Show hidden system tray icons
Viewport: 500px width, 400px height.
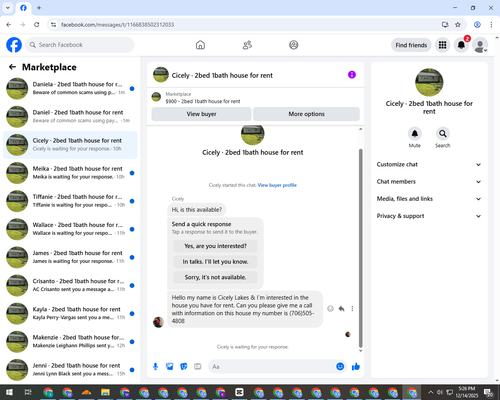[x=430, y=392]
